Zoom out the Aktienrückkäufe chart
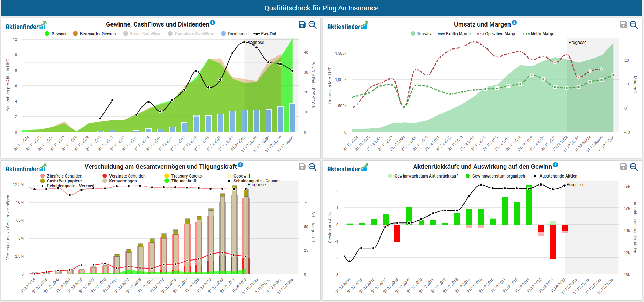Image resolution: width=644 pixels, height=302 pixels. coord(634,167)
